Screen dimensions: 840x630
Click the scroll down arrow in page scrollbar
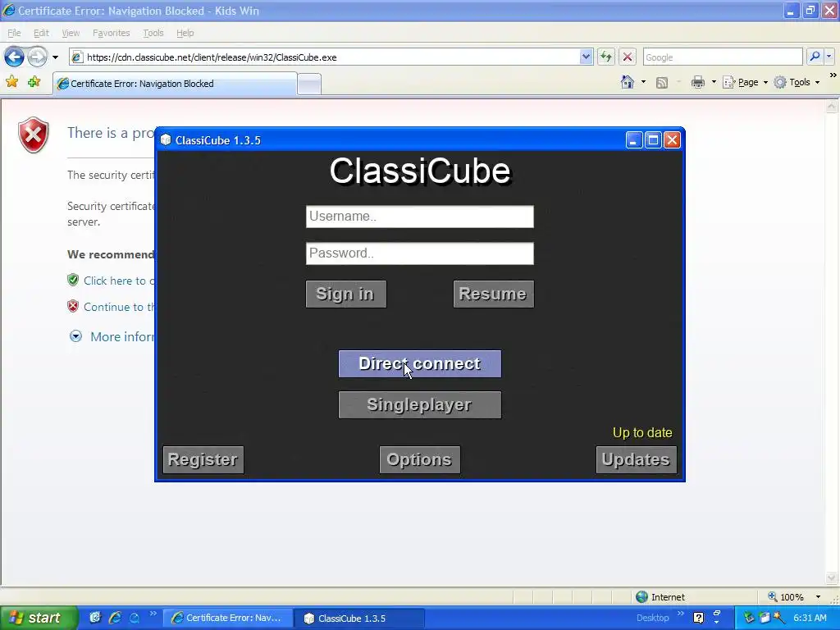(x=832, y=577)
